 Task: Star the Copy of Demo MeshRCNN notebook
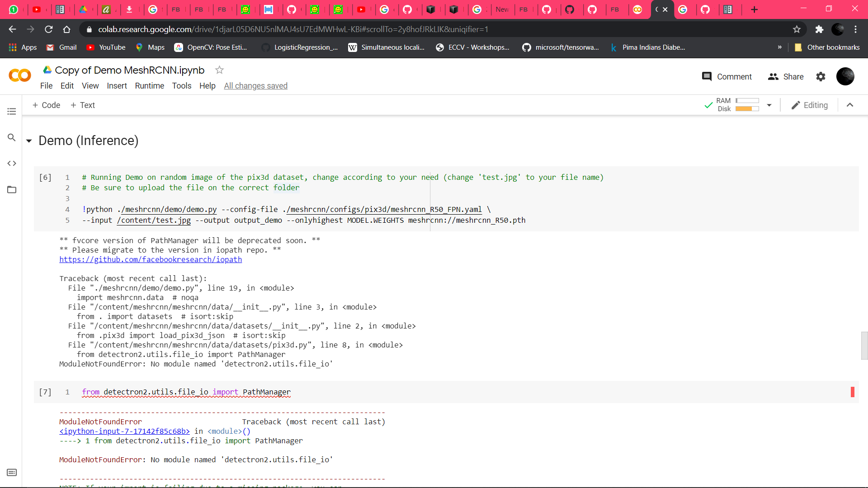[219, 70]
